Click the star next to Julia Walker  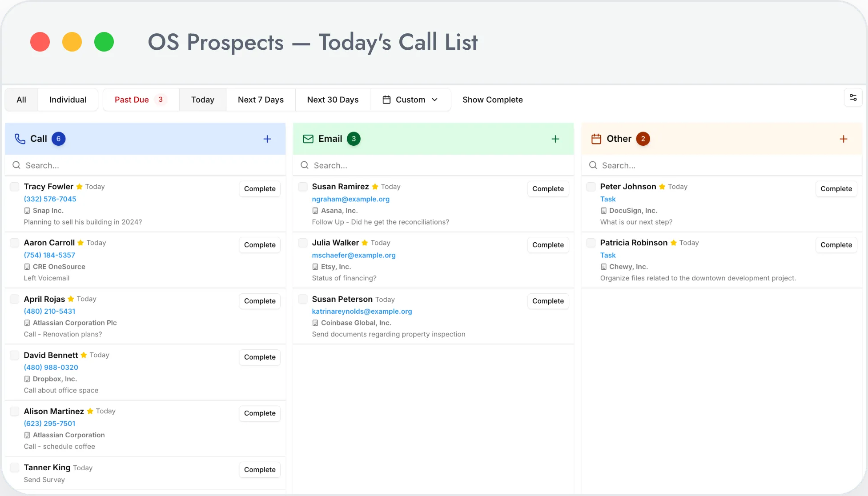(365, 243)
